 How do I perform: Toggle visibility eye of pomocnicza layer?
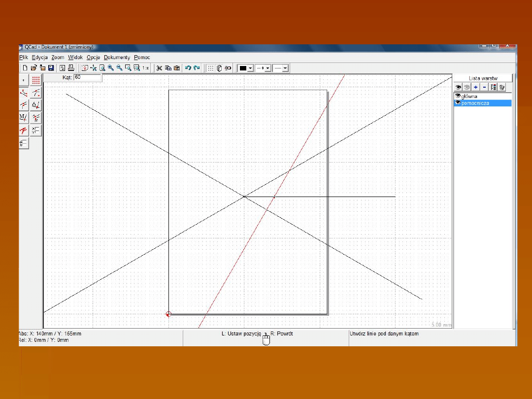[458, 103]
